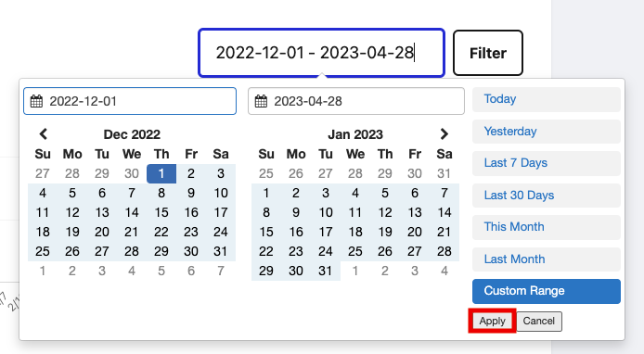Focus the 2023-04-28 end date field
Image resolution: width=644 pixels, height=354 pixels.
(x=356, y=101)
